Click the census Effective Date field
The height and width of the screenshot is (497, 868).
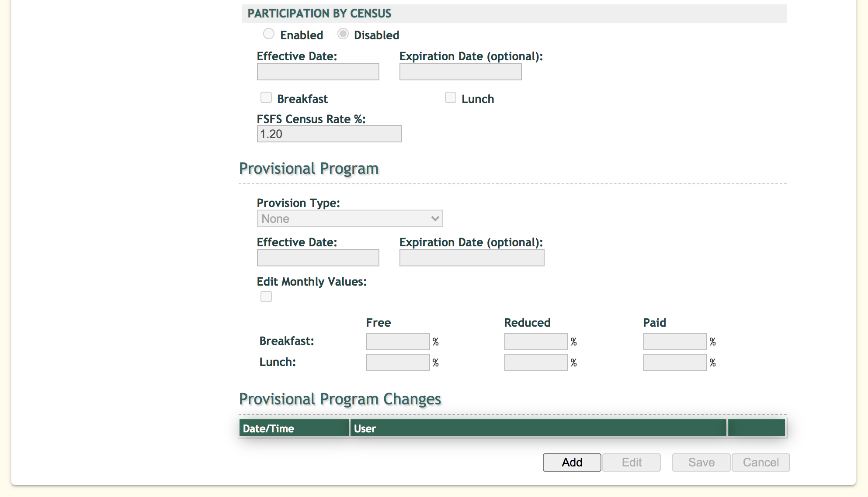[x=318, y=72]
